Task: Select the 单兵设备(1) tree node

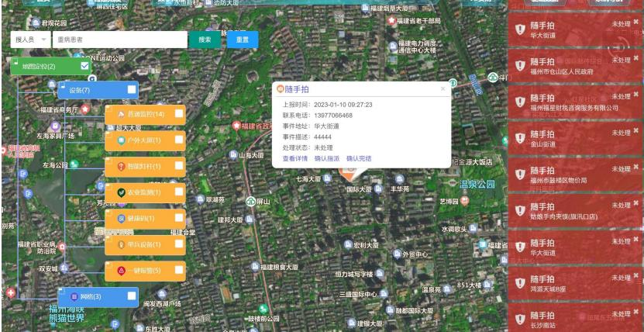Action: click(145, 245)
